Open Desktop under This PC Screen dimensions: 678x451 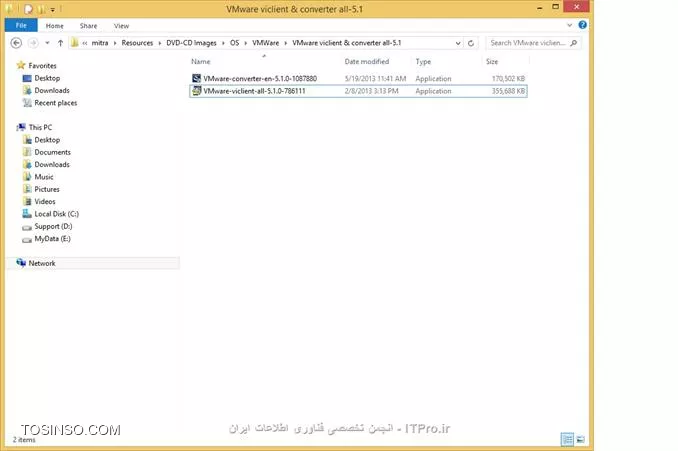(x=47, y=140)
